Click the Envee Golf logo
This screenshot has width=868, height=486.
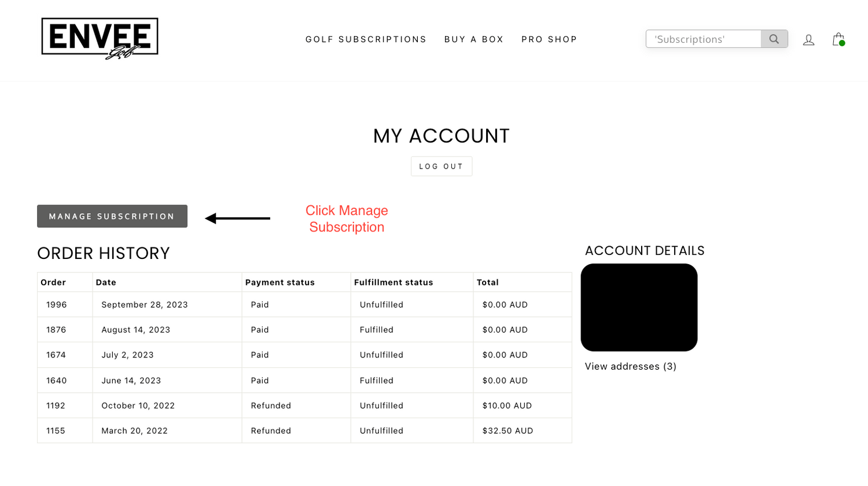coord(100,38)
